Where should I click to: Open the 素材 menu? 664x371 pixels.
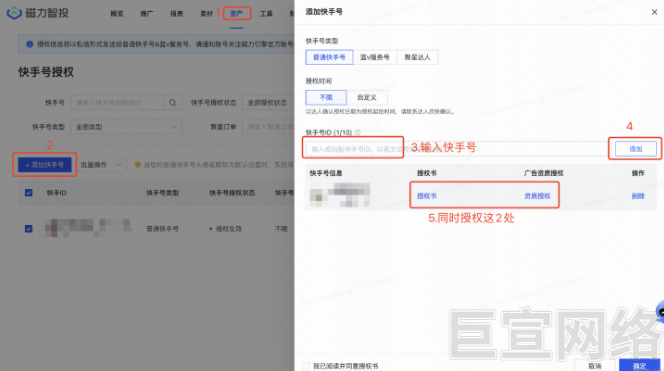(206, 14)
